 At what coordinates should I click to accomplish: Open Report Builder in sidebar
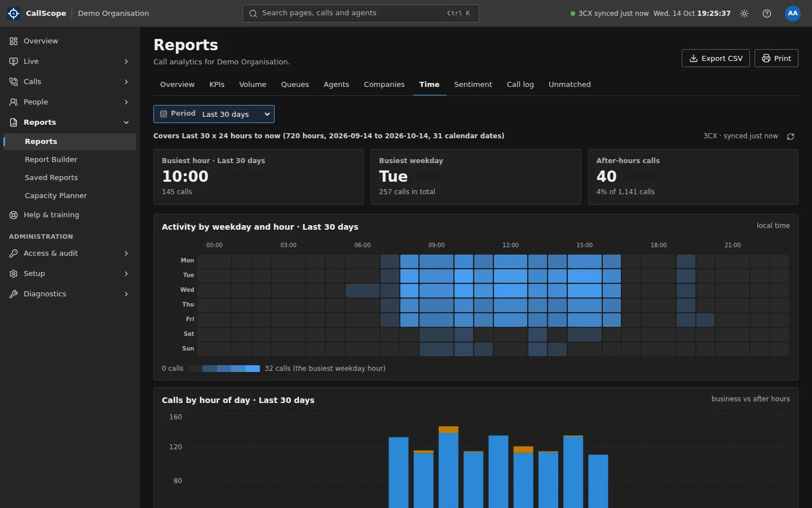pyautogui.click(x=69, y=160)
